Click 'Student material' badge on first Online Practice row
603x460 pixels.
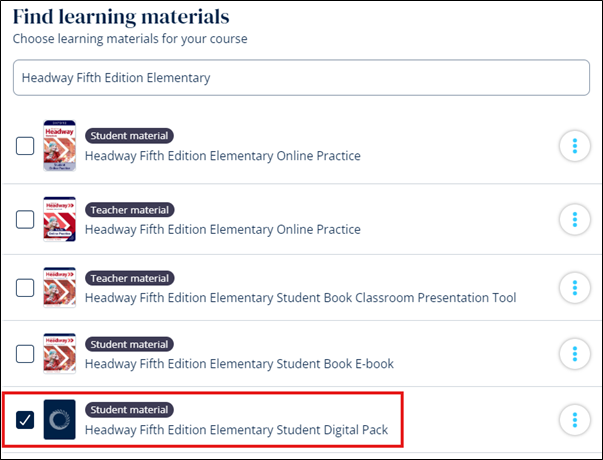129,136
